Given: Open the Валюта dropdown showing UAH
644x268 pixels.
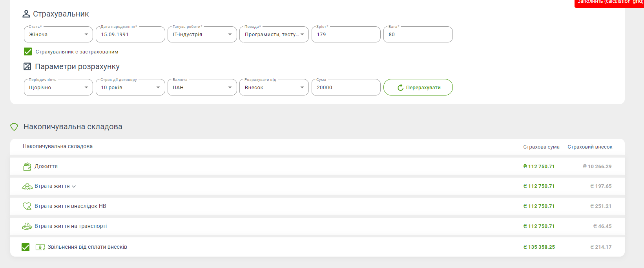Looking at the screenshot, I should pyautogui.click(x=202, y=87).
